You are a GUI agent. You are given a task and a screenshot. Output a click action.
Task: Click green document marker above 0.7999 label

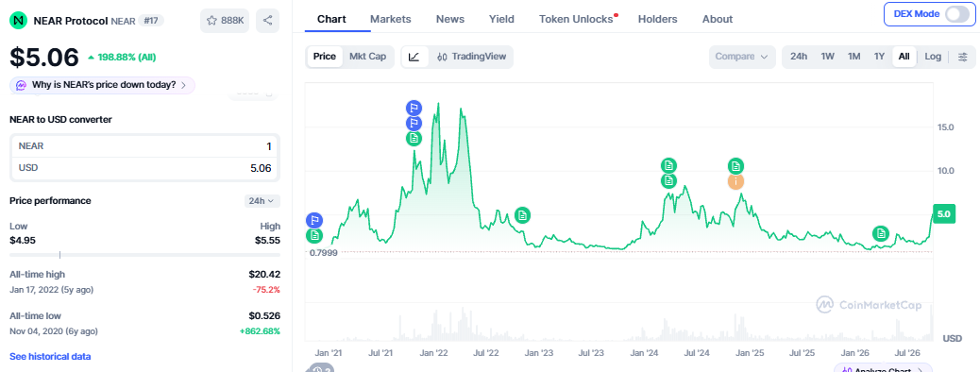click(314, 236)
